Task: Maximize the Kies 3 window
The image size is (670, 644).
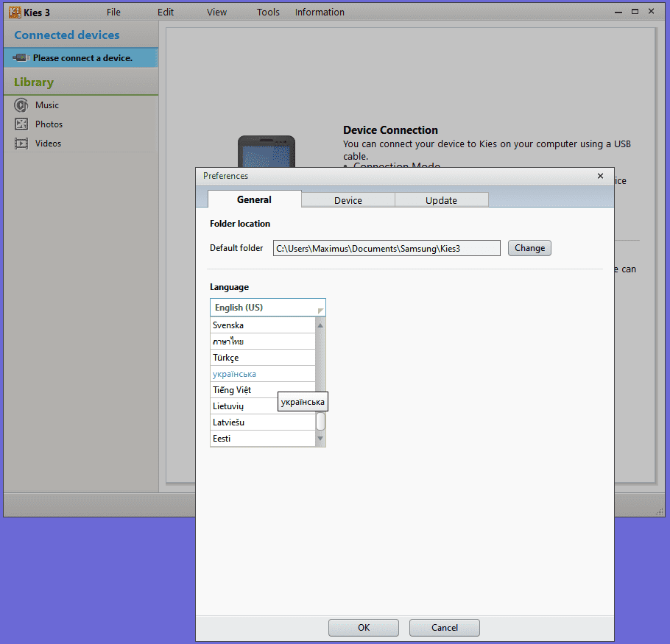Action: click(635, 12)
